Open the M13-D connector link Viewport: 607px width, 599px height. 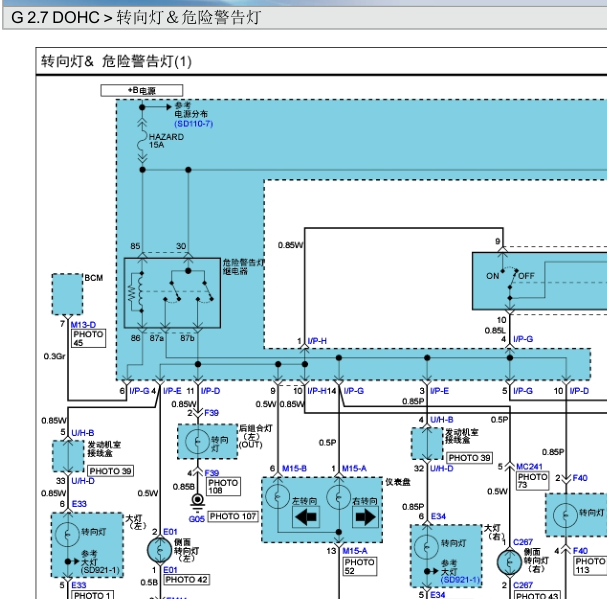click(x=83, y=325)
